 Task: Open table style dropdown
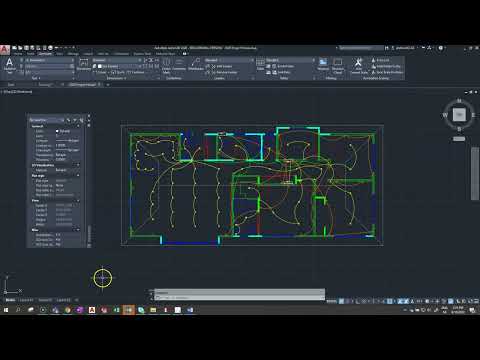pos(290,60)
